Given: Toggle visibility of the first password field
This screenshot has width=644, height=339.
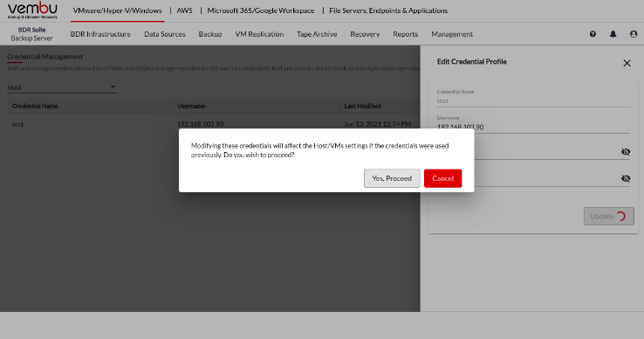Looking at the screenshot, I should [626, 152].
